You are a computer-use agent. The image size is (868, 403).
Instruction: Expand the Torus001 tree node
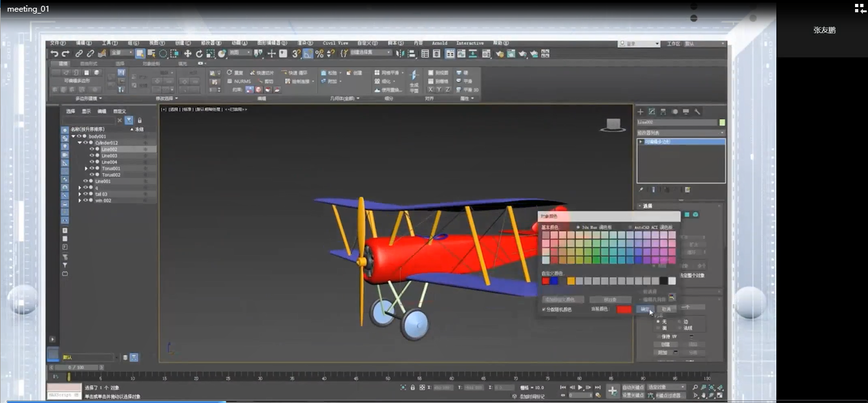pos(86,168)
